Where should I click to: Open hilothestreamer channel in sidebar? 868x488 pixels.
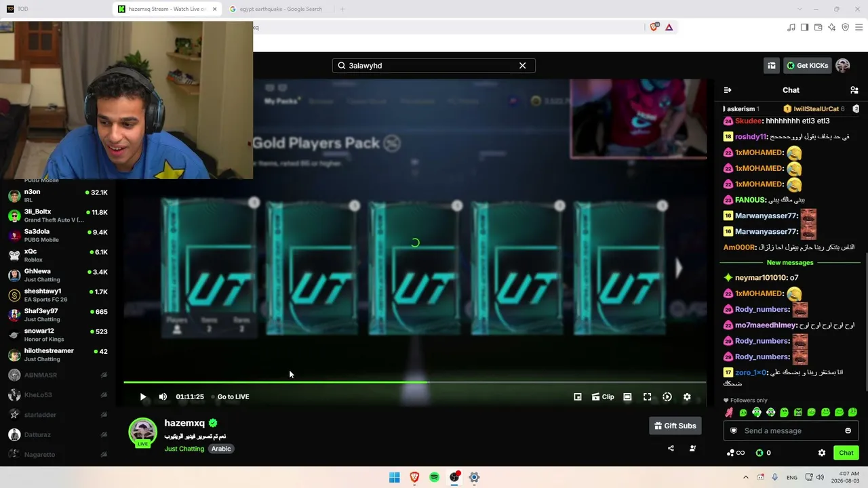[58, 354]
